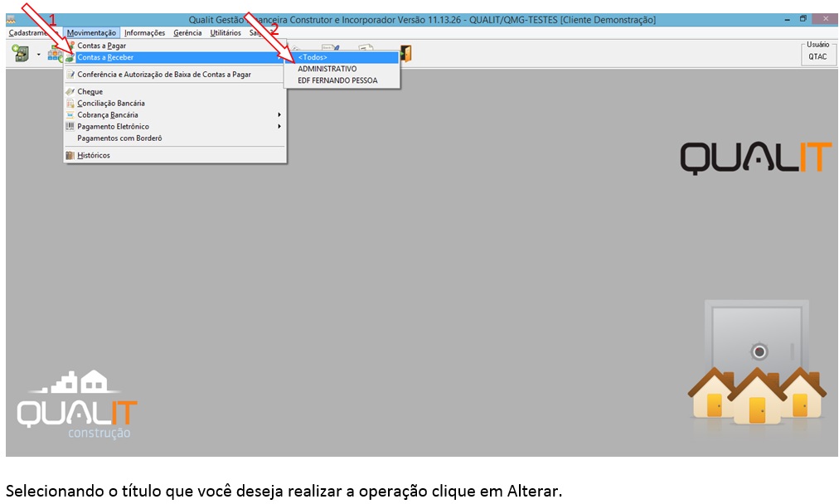Open the Utilitários menu

226,32
